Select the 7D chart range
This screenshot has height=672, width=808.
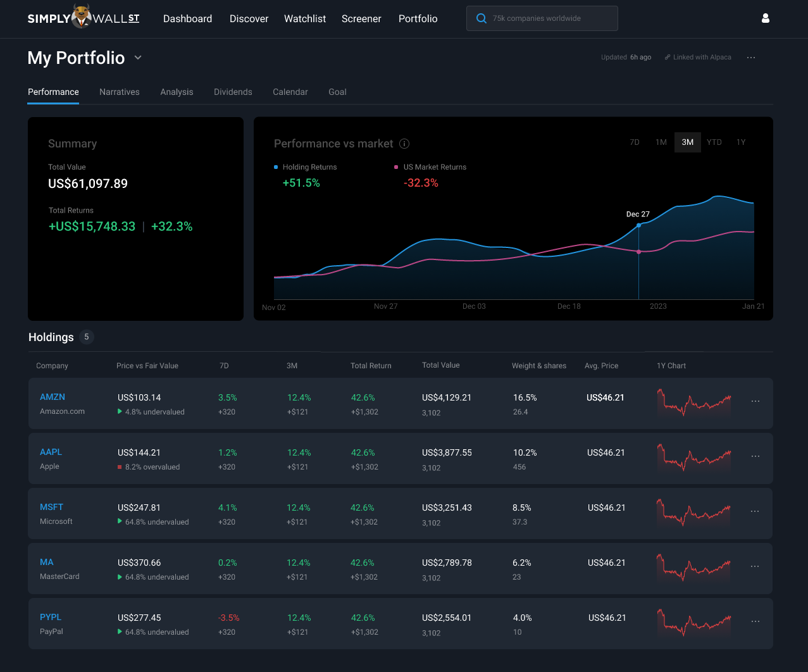pos(635,142)
